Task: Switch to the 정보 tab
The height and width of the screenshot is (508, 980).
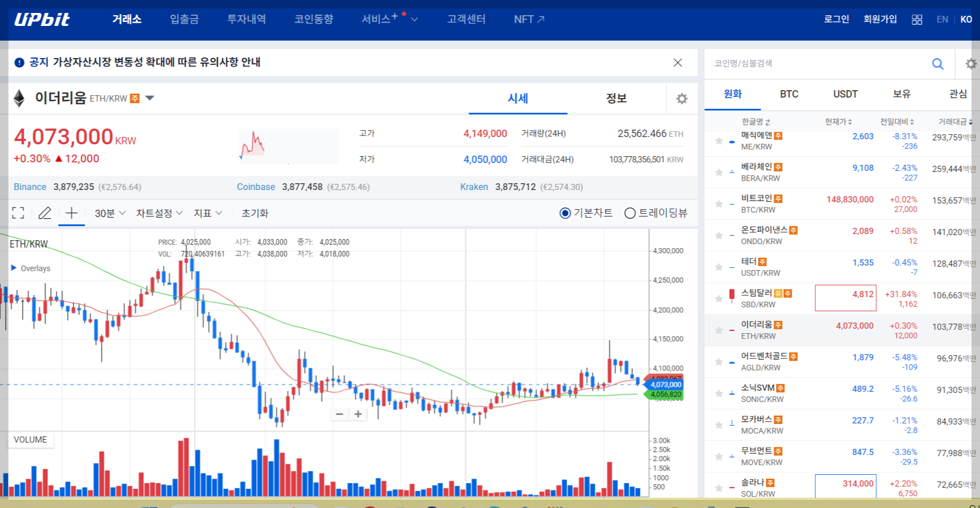Action: [616, 99]
